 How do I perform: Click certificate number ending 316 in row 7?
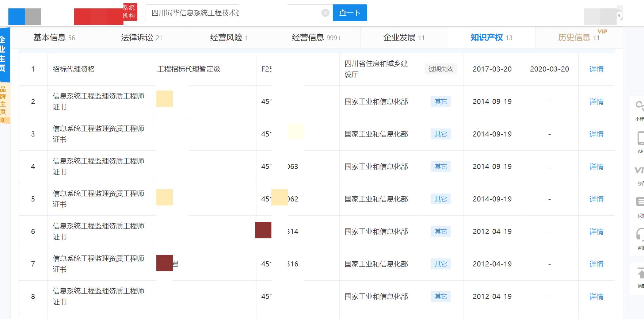[x=280, y=264]
